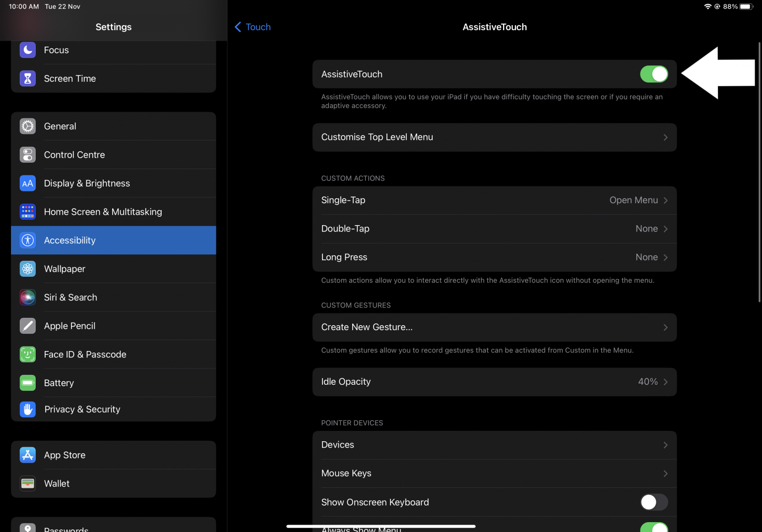Tap the Control Centre switches icon
Screen dimensions: 762x532
28,155
